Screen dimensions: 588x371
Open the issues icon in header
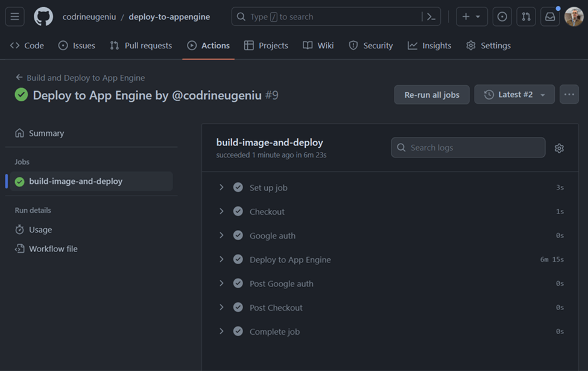[502, 17]
